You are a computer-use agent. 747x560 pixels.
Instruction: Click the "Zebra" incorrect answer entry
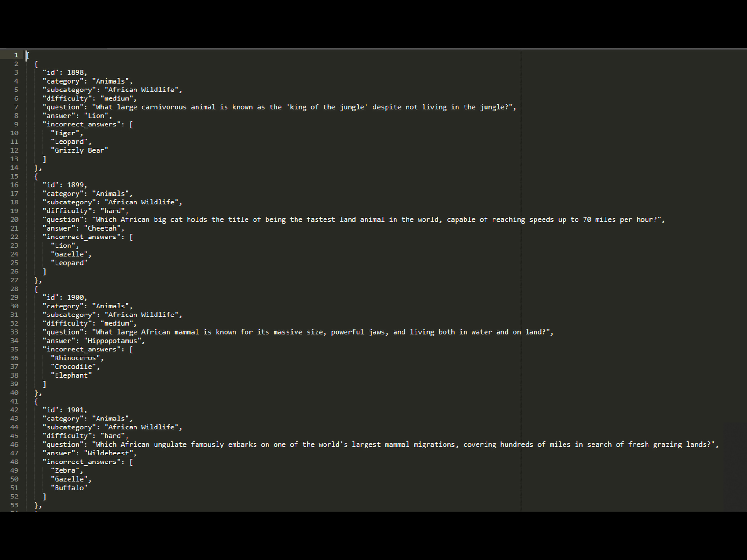(67, 470)
